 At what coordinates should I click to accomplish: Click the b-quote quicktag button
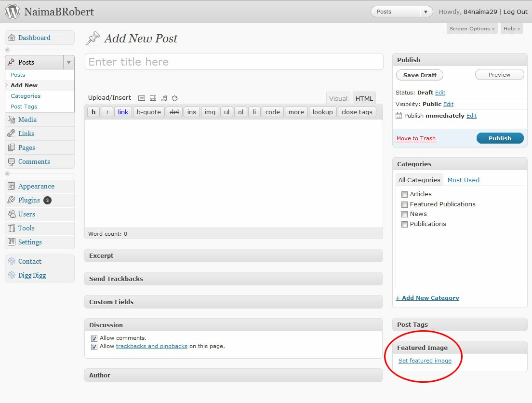click(x=148, y=112)
